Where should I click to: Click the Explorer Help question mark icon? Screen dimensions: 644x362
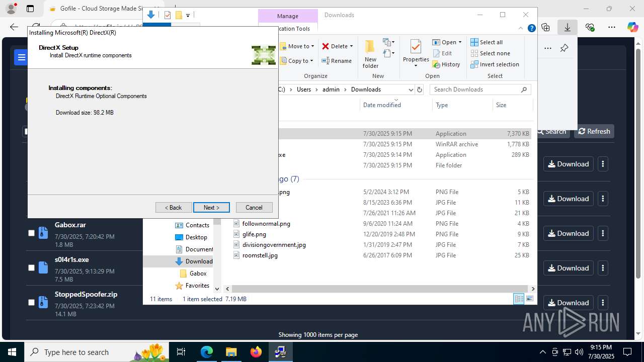click(531, 29)
